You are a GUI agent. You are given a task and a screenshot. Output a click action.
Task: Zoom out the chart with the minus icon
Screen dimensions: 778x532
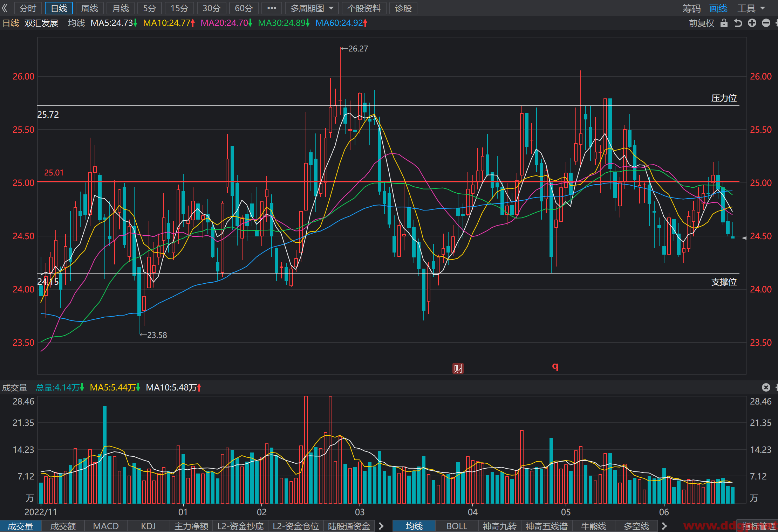(766, 23)
